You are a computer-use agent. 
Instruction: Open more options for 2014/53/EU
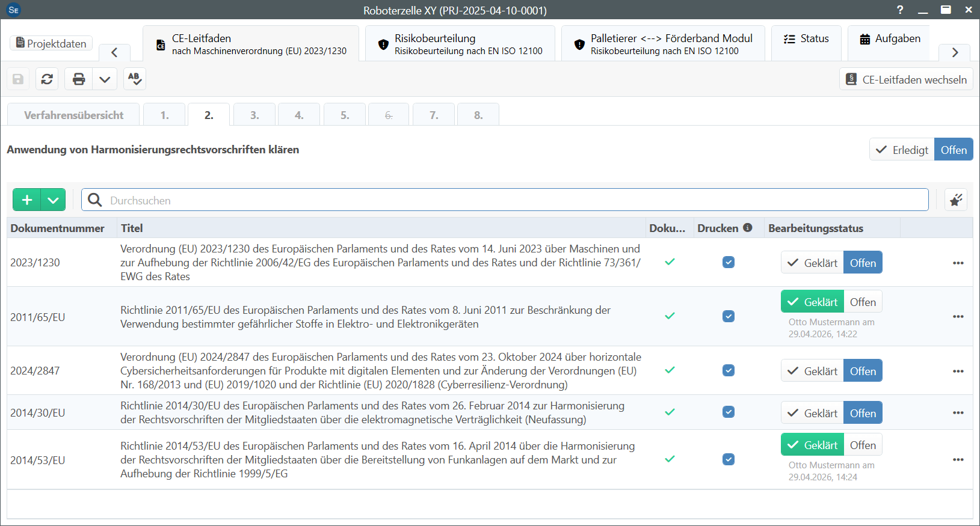tap(958, 459)
